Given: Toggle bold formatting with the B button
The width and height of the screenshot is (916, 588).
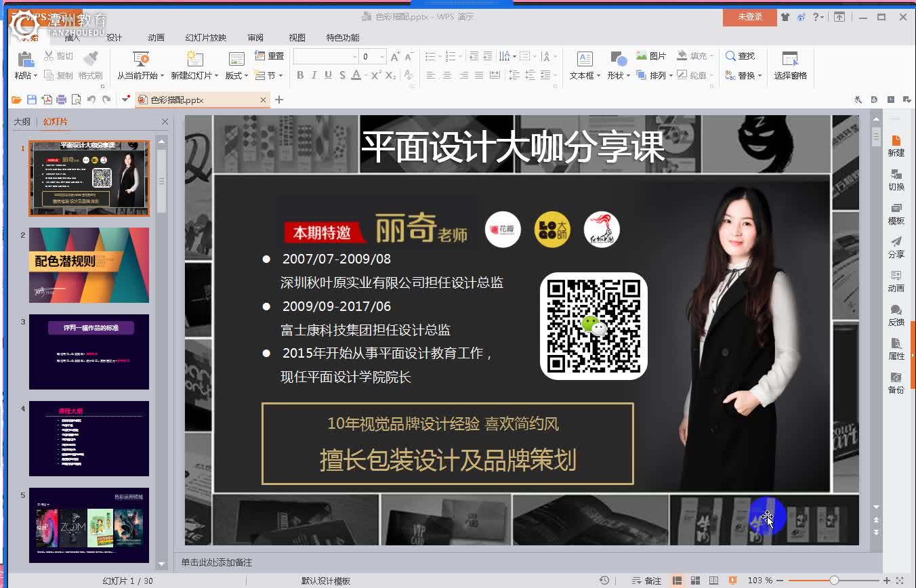Looking at the screenshot, I should (x=299, y=77).
